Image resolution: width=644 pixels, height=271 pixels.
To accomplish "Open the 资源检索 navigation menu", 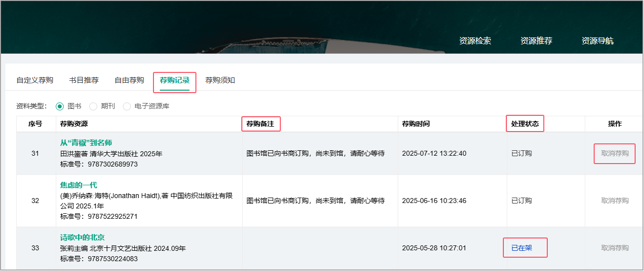I will pyautogui.click(x=475, y=41).
